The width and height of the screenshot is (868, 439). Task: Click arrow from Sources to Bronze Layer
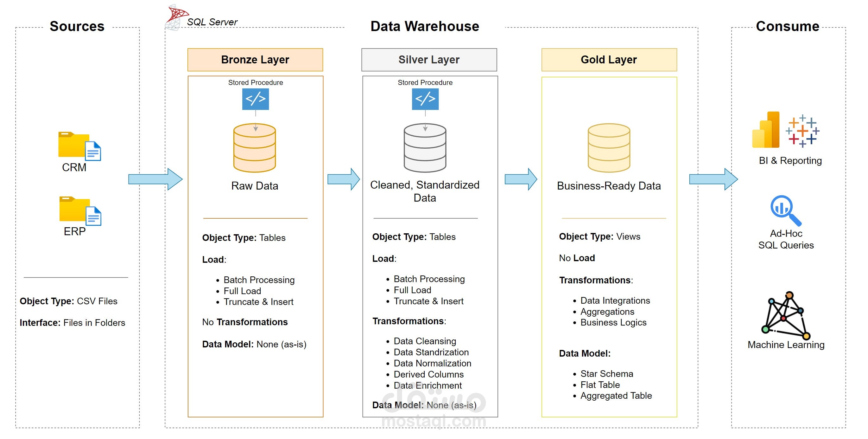[x=155, y=179]
